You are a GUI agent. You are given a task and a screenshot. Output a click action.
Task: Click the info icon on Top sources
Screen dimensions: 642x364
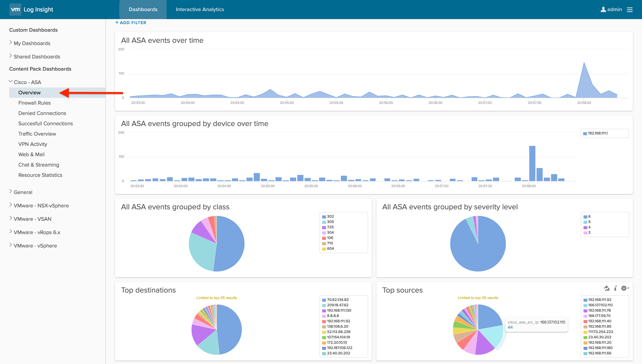(615, 288)
